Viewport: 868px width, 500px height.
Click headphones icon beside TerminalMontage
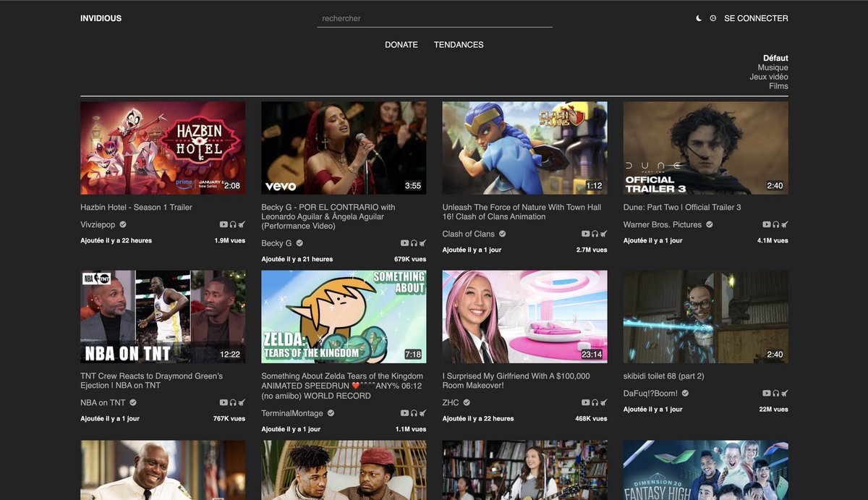[414, 414]
